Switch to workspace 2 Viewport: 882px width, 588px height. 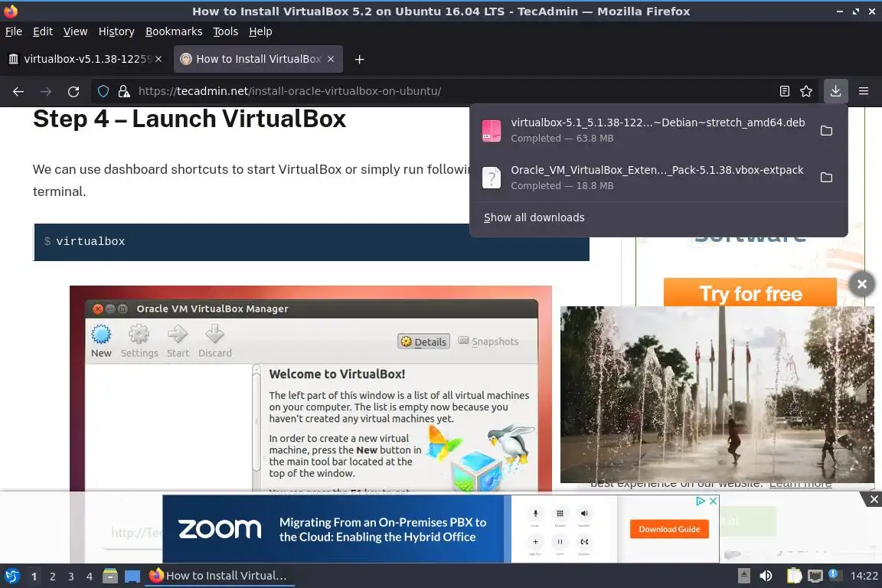[53, 577]
